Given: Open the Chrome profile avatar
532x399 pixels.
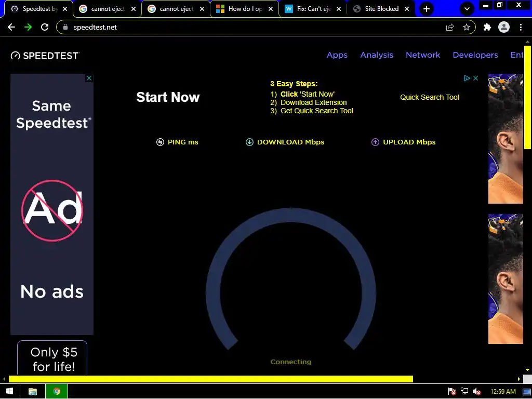Looking at the screenshot, I should (504, 27).
